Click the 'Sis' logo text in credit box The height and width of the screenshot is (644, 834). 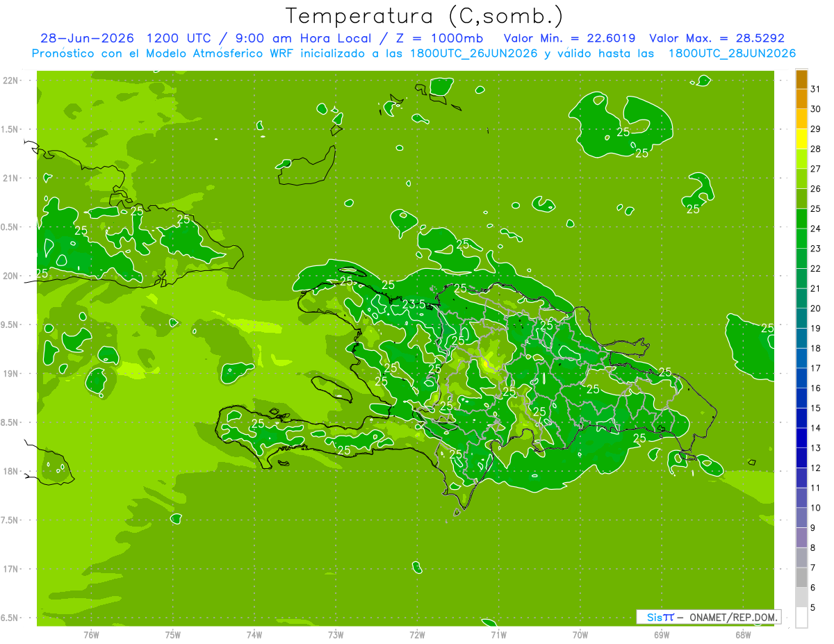[x=655, y=617]
